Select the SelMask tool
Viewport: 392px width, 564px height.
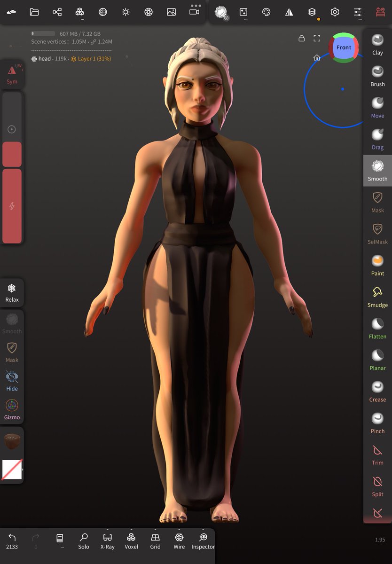coord(377,234)
